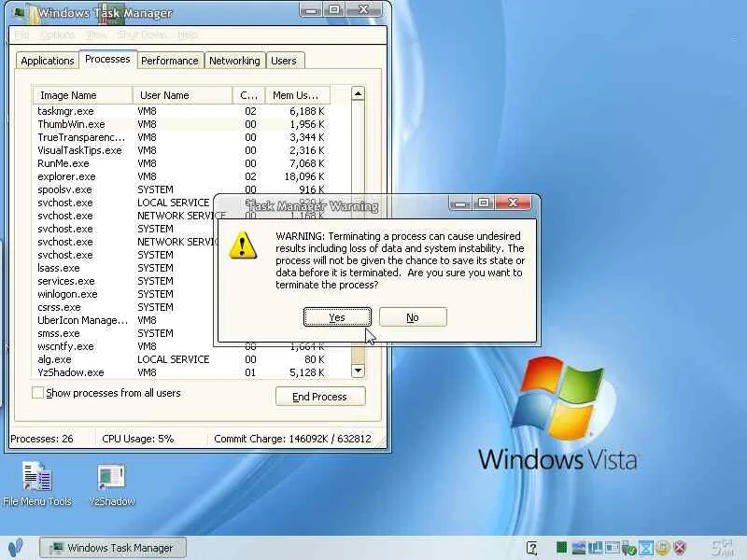Sort processes by User Name column
Image resolution: width=747 pixels, height=560 pixels.
coord(182,95)
